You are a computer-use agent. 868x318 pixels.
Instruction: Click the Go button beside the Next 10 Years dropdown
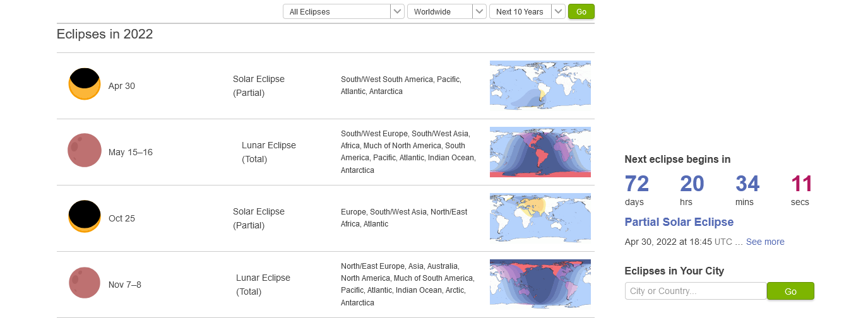(x=581, y=11)
